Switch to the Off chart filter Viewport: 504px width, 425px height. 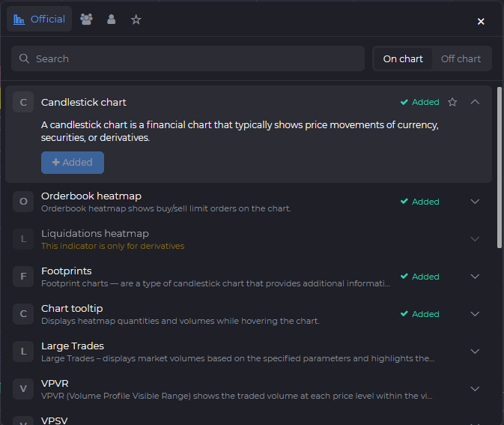[x=461, y=58]
